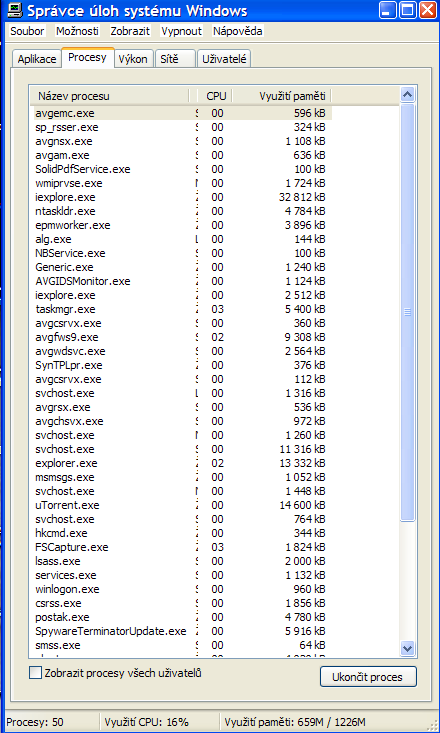Select svchost.exe using 764 kB
Image resolution: width=440 pixels, height=733 pixels.
[x=183, y=519]
